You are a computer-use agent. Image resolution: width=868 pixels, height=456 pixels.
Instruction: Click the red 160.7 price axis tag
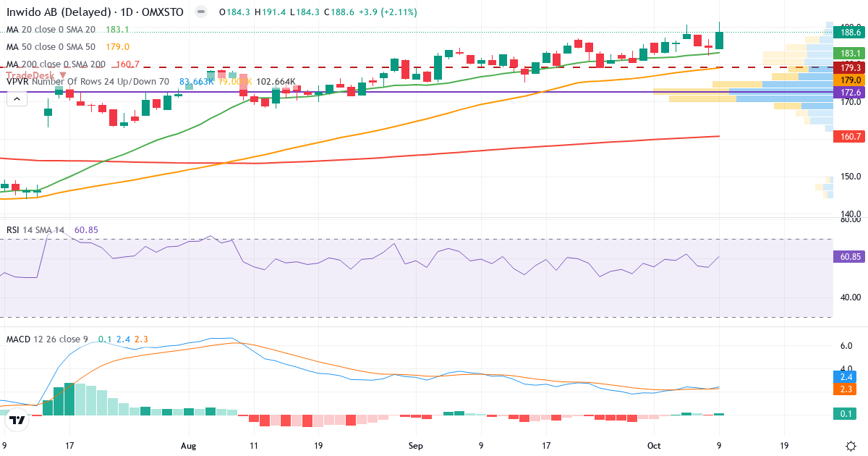(x=848, y=136)
